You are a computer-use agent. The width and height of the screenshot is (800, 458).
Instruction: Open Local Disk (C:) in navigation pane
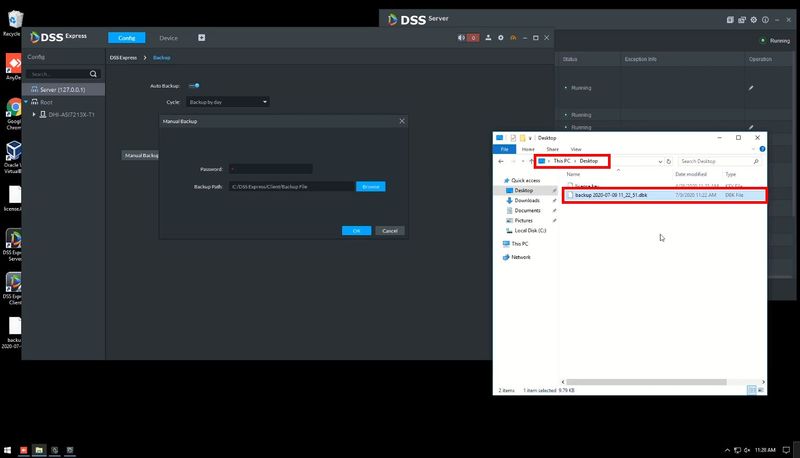[x=530, y=231]
